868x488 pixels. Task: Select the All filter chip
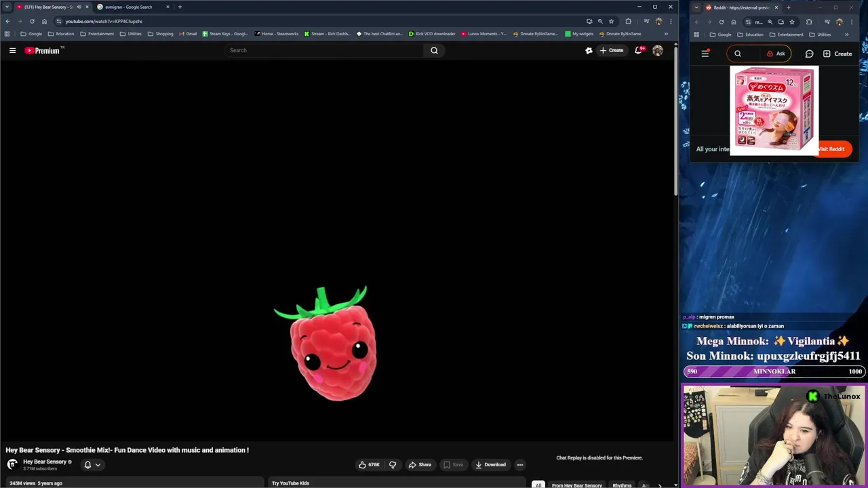(538, 485)
